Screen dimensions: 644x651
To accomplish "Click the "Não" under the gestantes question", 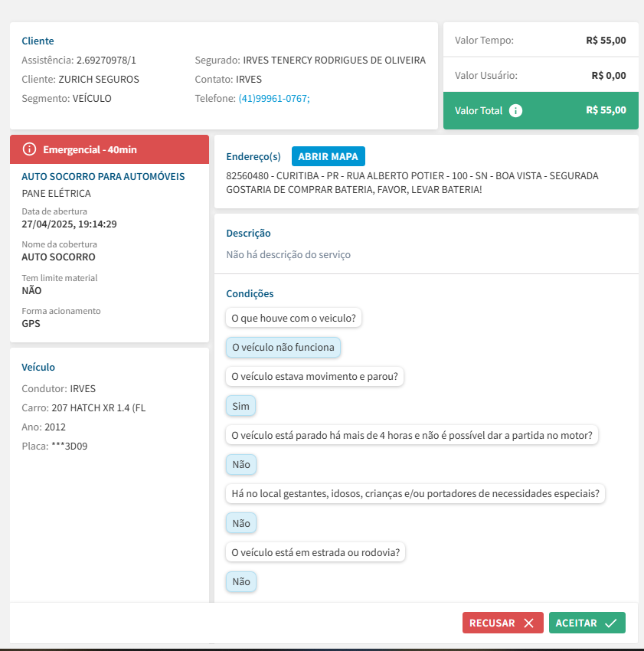I will point(241,523).
